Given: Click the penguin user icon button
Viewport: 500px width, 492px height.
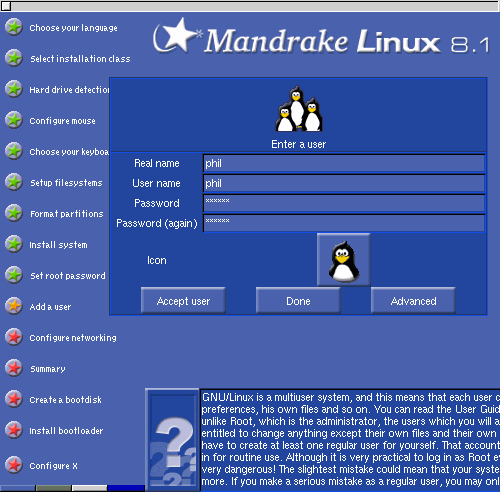Looking at the screenshot, I should 344,260.
